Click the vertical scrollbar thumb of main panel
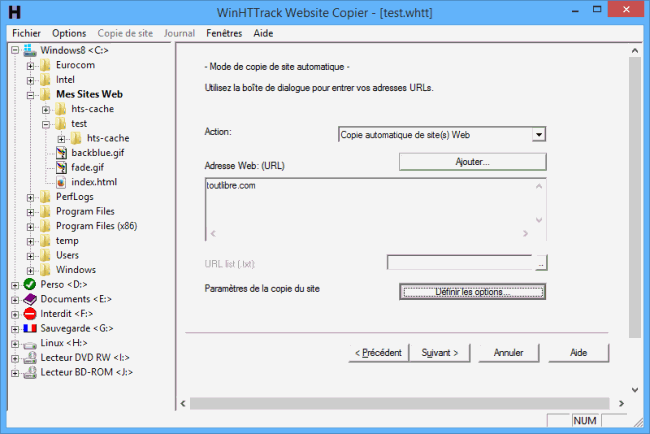Viewport: 650px width, 434px height. coord(635,197)
